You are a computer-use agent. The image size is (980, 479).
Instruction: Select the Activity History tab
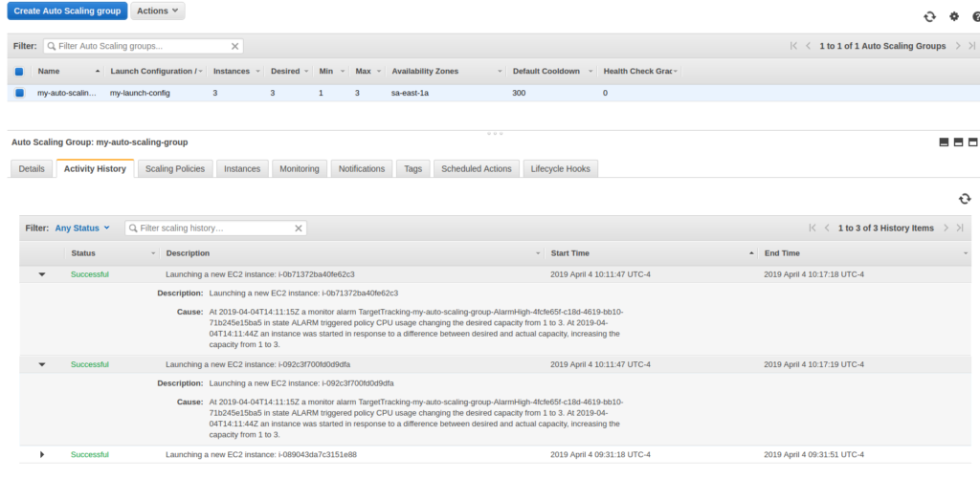[95, 168]
